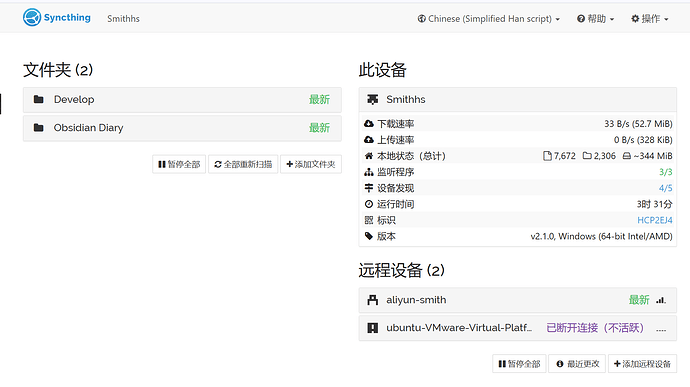Click the 最新 status of Develop

pyautogui.click(x=319, y=100)
